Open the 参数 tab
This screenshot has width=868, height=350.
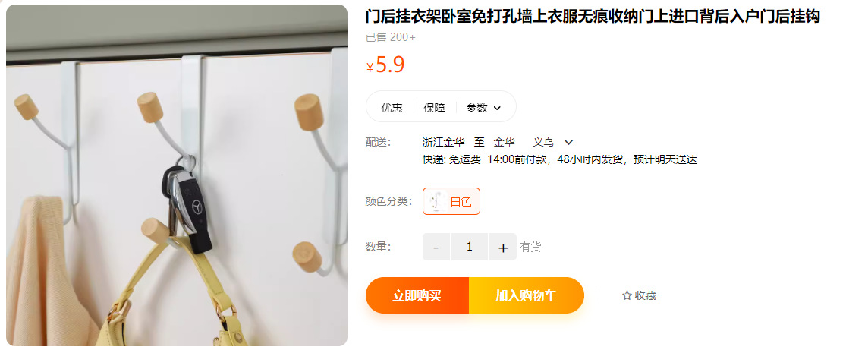pyautogui.click(x=476, y=108)
